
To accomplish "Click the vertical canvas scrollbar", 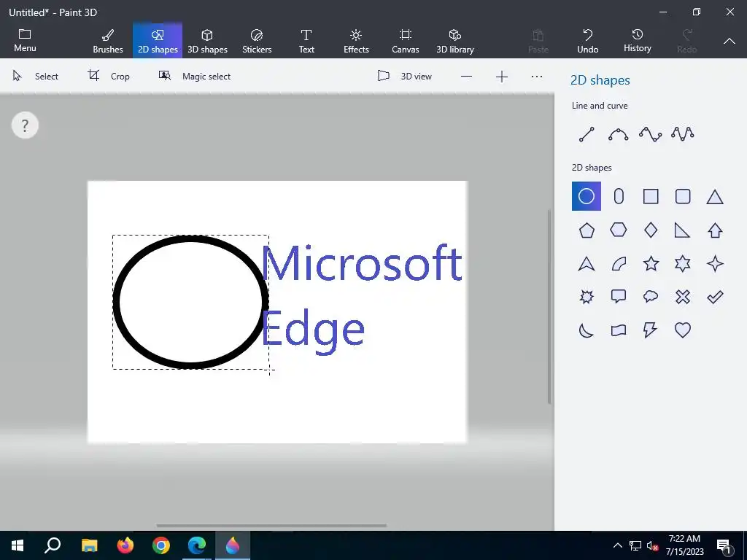I will tap(549, 306).
